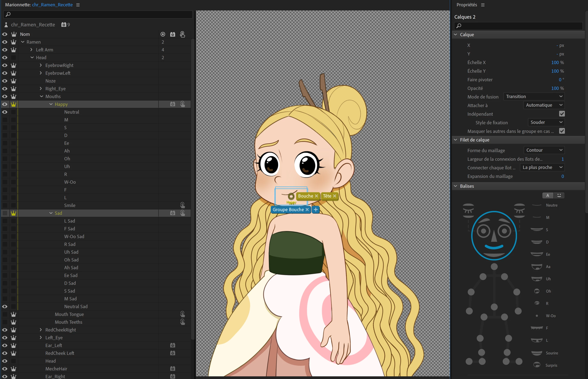The width and height of the screenshot is (588, 379).
Task: Click the Opacité value 100
Action: [x=555, y=88]
